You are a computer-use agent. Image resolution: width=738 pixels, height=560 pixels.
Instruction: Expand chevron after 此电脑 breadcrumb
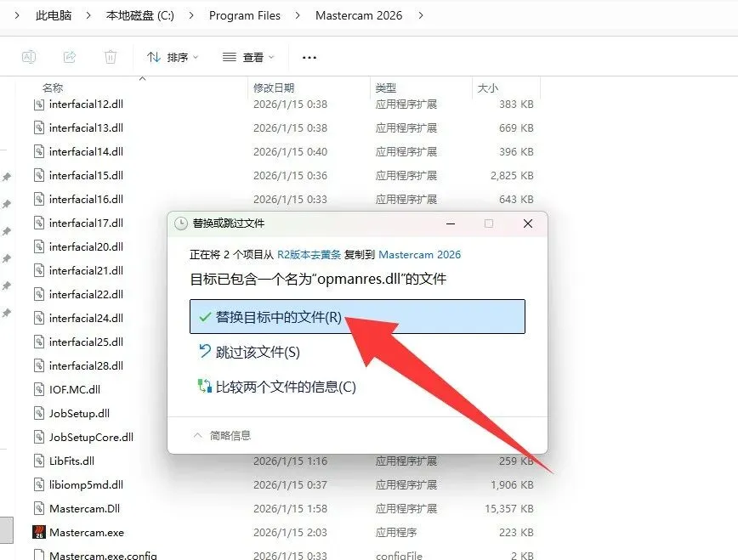88,15
